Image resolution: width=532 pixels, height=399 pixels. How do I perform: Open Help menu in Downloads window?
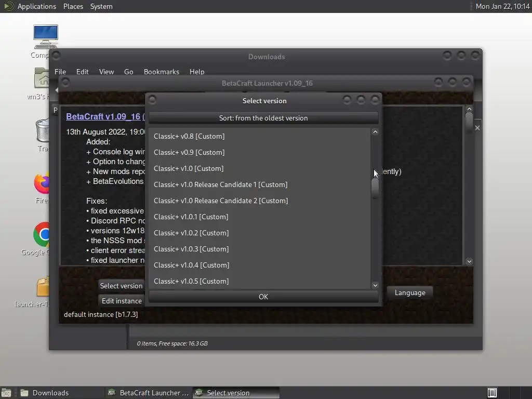click(x=197, y=72)
